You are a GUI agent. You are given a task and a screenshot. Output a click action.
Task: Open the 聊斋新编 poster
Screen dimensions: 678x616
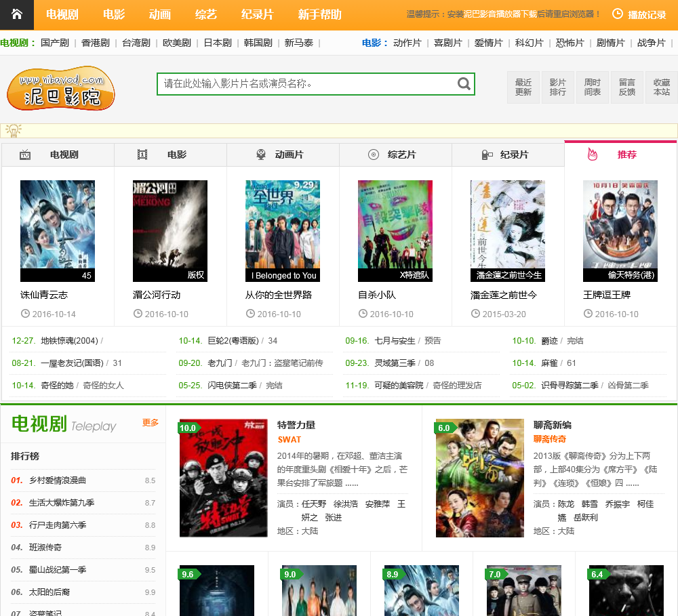pyautogui.click(x=480, y=478)
